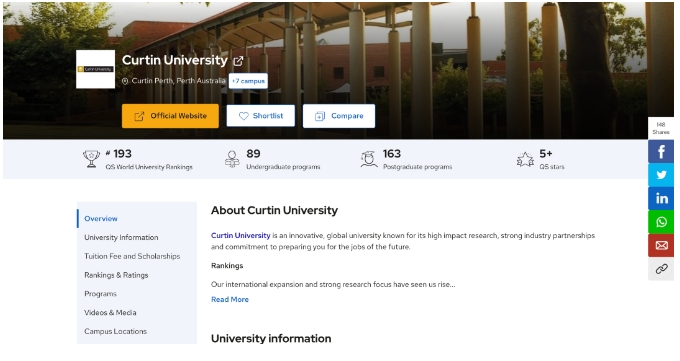Click the Compare button
Viewport: 680px width, 361px height.
point(339,116)
